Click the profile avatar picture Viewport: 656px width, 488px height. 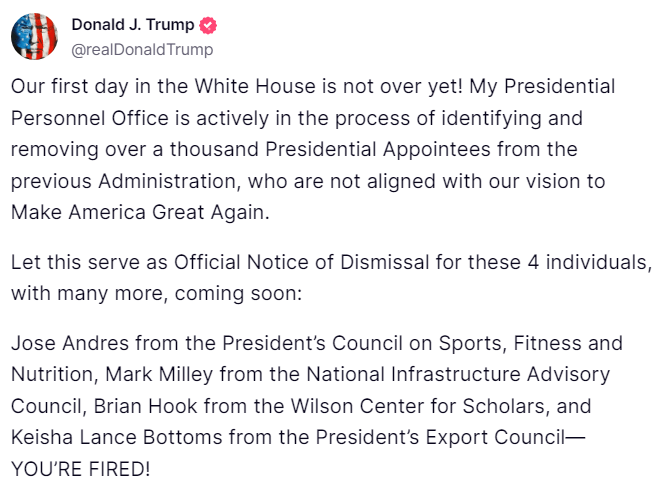tap(34, 37)
